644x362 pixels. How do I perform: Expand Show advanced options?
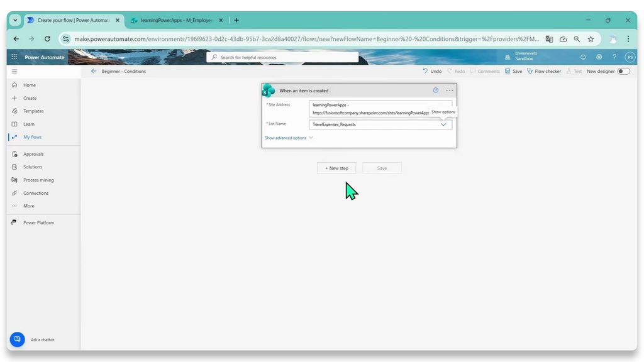point(289,138)
